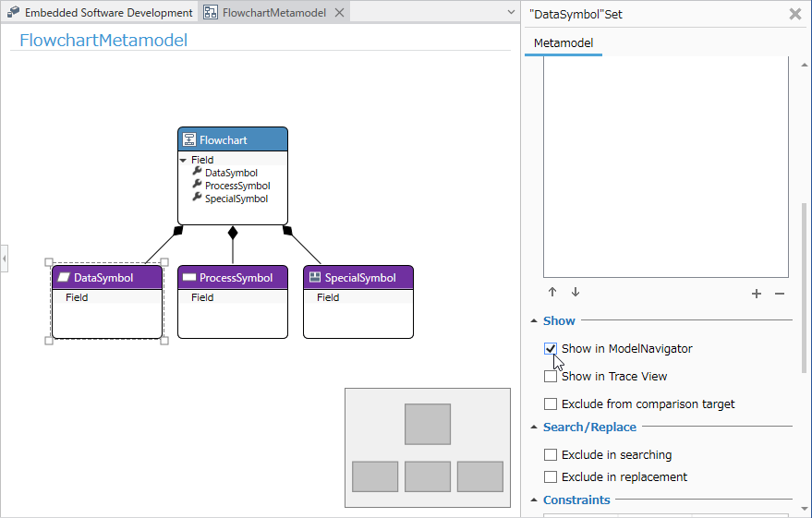Click the Flowchart entity icon in diagram header
The height and width of the screenshot is (518, 812).
[189, 139]
